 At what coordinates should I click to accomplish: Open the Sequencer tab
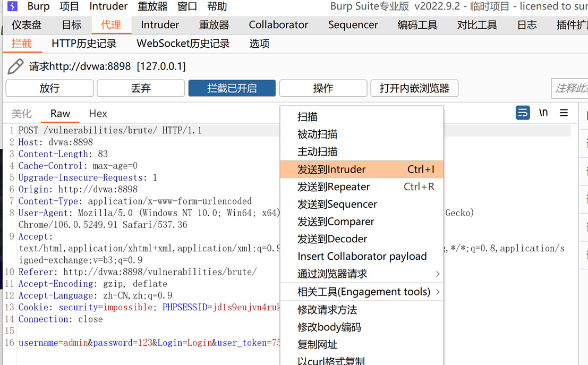(x=353, y=25)
